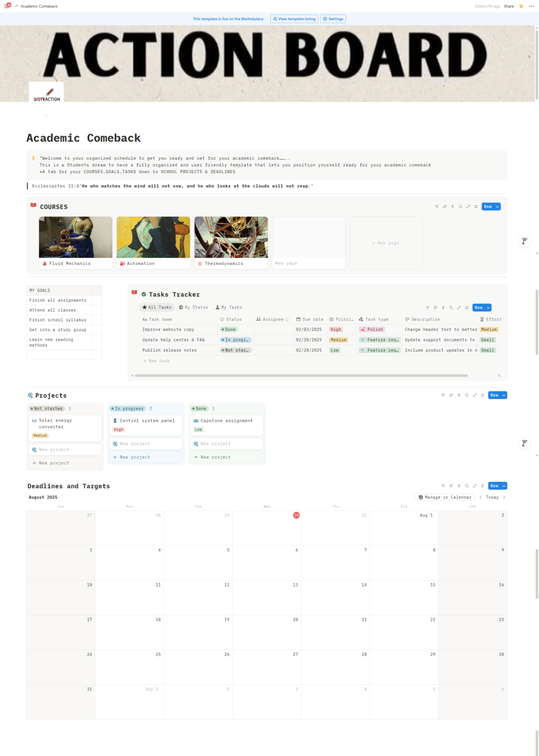Open the Control system panel project card

coord(146,425)
